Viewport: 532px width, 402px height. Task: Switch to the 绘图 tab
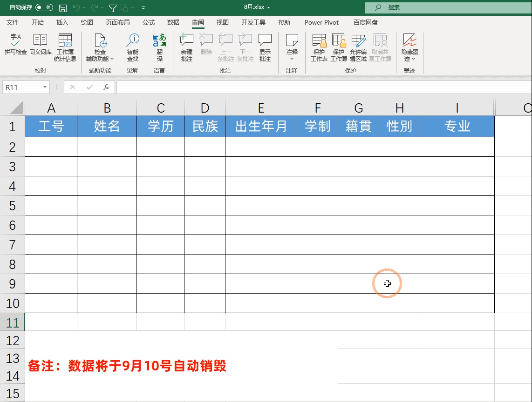click(87, 22)
